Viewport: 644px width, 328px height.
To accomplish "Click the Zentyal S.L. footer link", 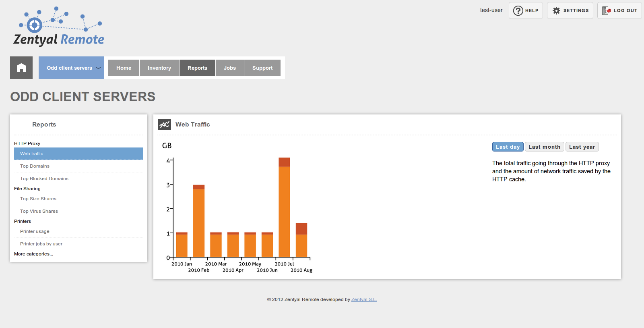I will (364, 299).
